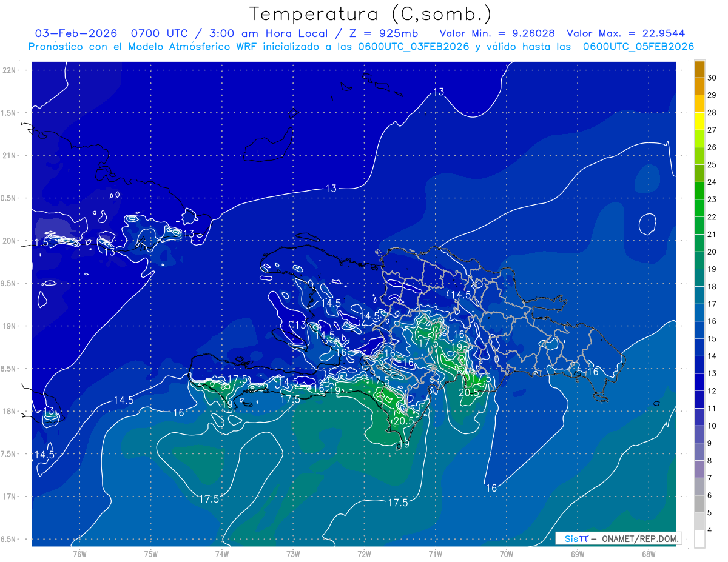Click the 22N latitude axis label
The height and width of the screenshot is (562, 728).
10,70
